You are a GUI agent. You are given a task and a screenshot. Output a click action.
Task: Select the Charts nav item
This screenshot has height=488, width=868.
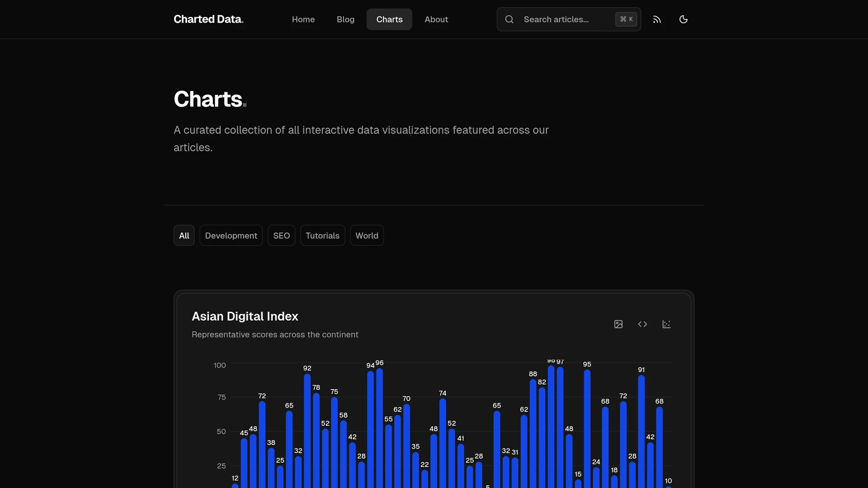(389, 19)
